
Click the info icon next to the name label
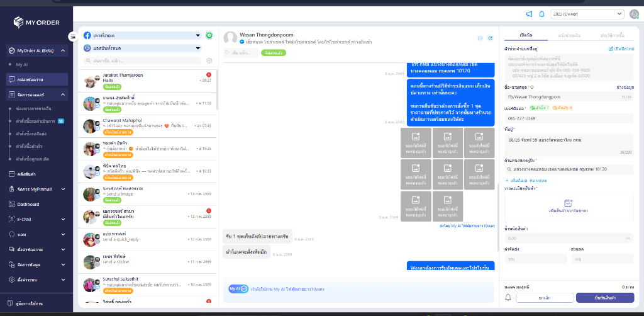532,87
